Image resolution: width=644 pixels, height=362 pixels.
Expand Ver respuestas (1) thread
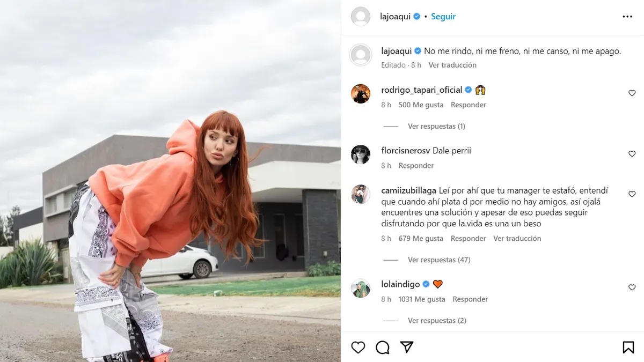point(436,127)
